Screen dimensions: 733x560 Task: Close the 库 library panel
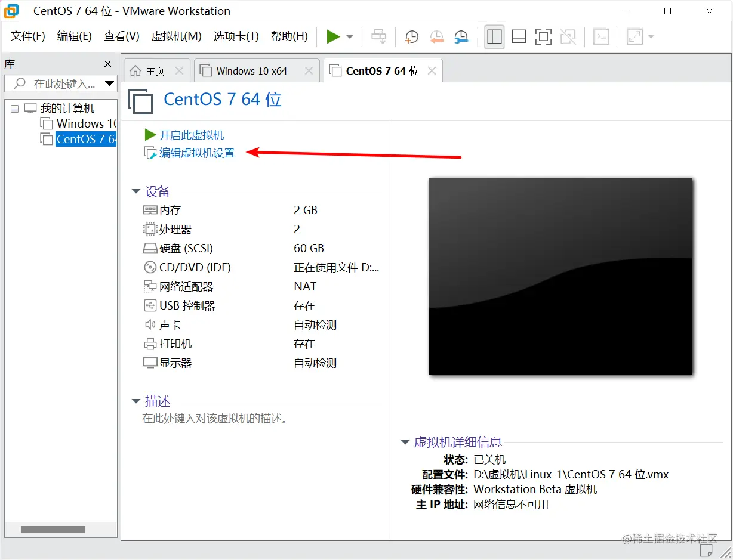[x=107, y=64]
